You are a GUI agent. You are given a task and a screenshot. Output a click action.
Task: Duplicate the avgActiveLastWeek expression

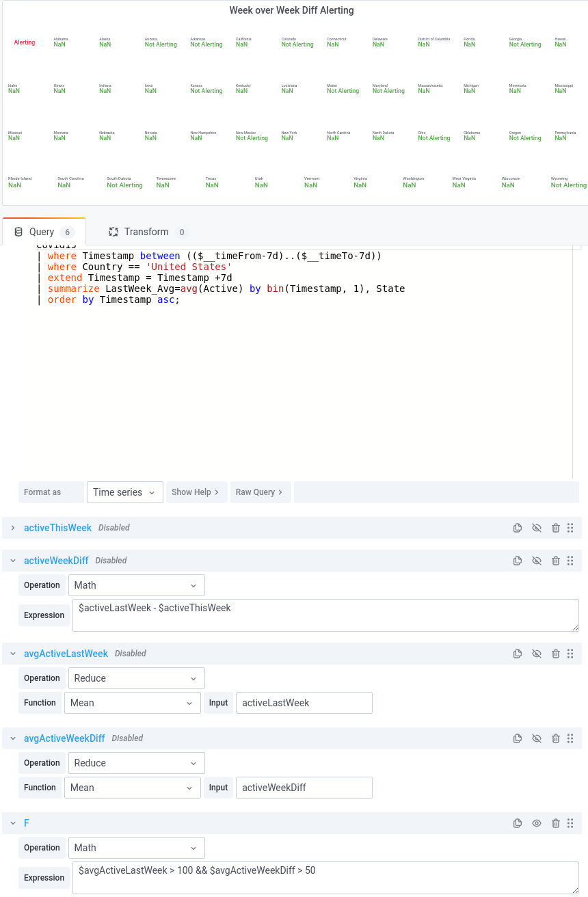tap(518, 653)
